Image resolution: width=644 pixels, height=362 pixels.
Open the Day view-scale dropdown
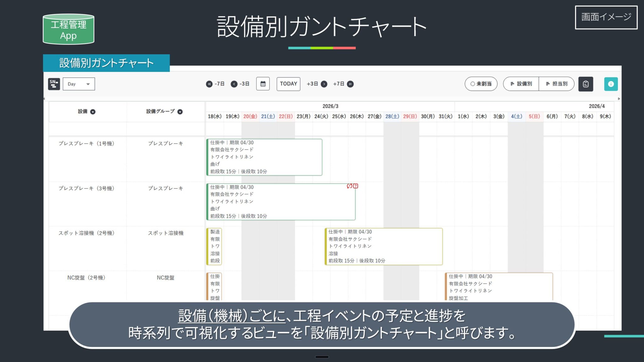(x=79, y=84)
